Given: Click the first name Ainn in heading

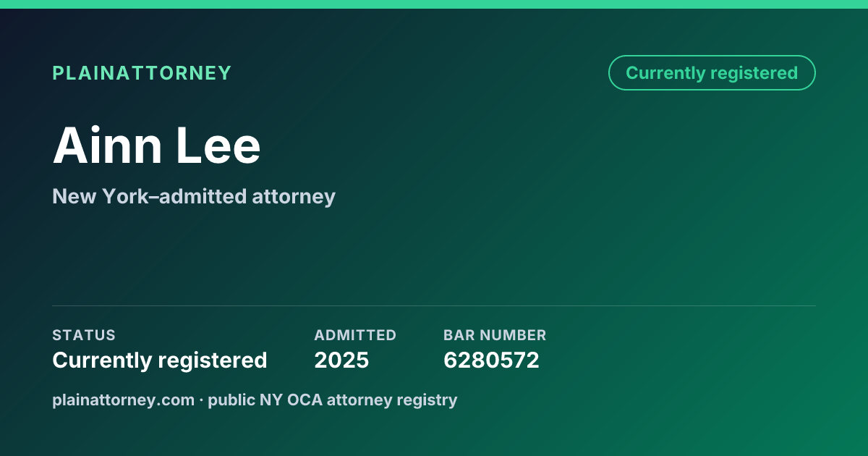Looking at the screenshot, I should pos(107,145).
